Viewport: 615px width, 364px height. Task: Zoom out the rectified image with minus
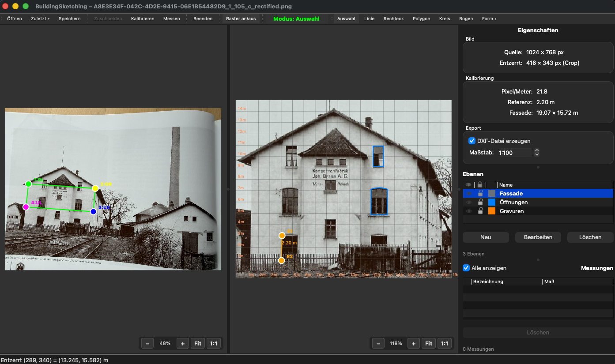[378, 343]
